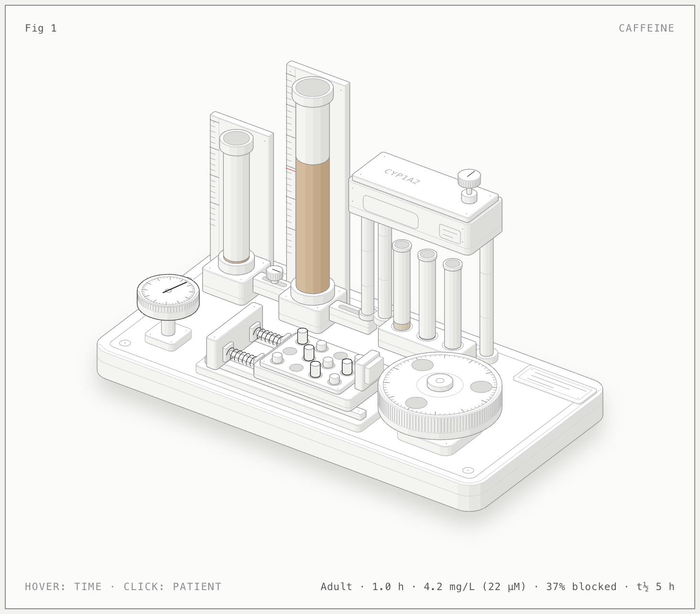Viewport: 700px width, 614px height.
Task: Click the "t½ 5 h" half-life readout
Action: click(656, 587)
